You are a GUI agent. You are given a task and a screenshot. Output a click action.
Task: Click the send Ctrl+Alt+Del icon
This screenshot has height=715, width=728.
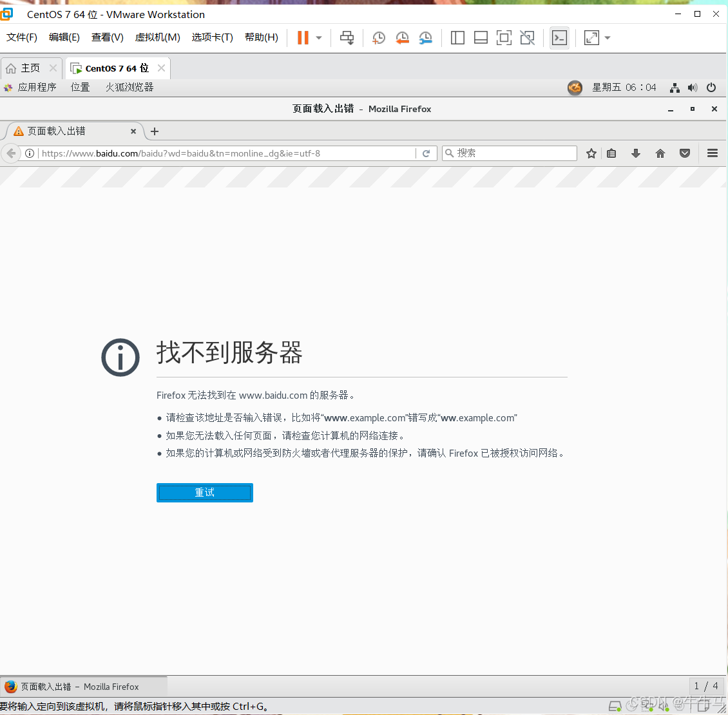tap(347, 37)
